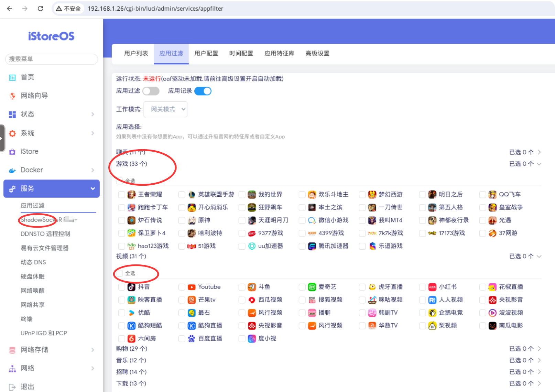Click the Youtube app icon
The height and width of the screenshot is (392, 555).
pyautogui.click(x=192, y=286)
